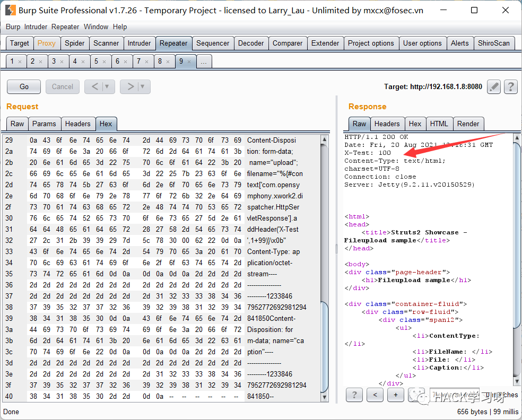This screenshot has width=522, height=420.
Task: Send the request with the Go button
Action: pos(24,86)
